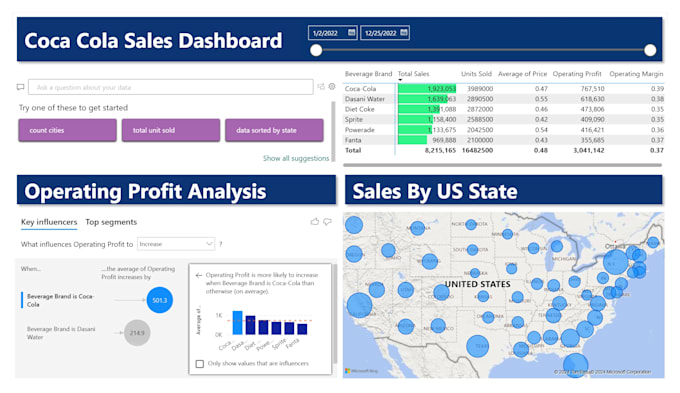Click 'Ask a question about your data' field
680x393 pixels.
170,87
